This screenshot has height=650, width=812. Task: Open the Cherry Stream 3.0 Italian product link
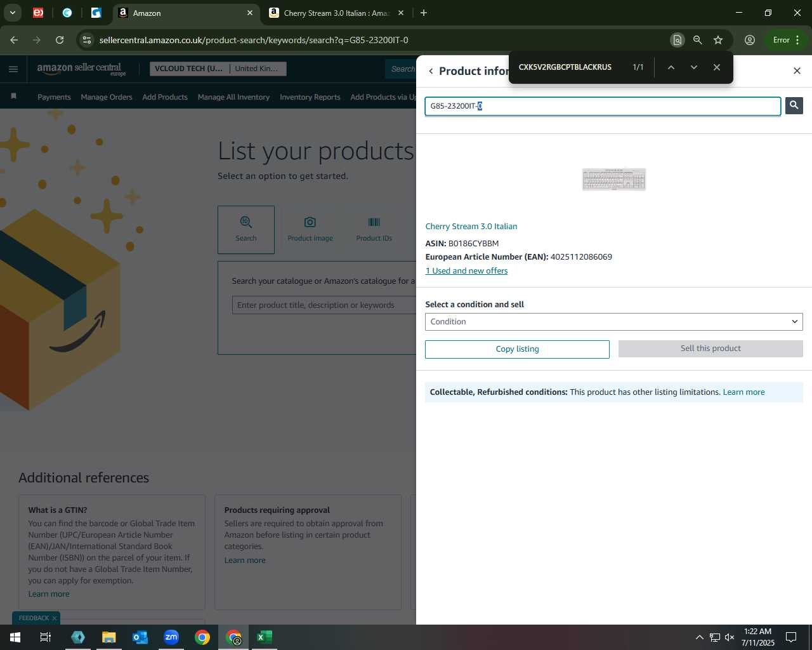coord(471,227)
